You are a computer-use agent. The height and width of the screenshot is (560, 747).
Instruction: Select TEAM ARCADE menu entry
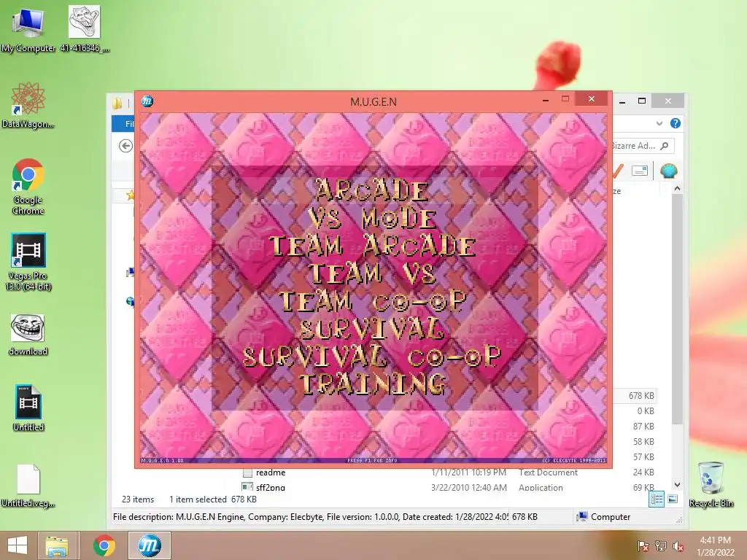373,246
